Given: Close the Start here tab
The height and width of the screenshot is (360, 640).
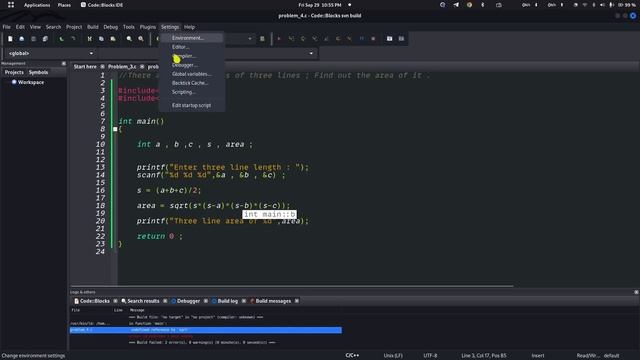Looking at the screenshot, I should [x=102, y=67].
